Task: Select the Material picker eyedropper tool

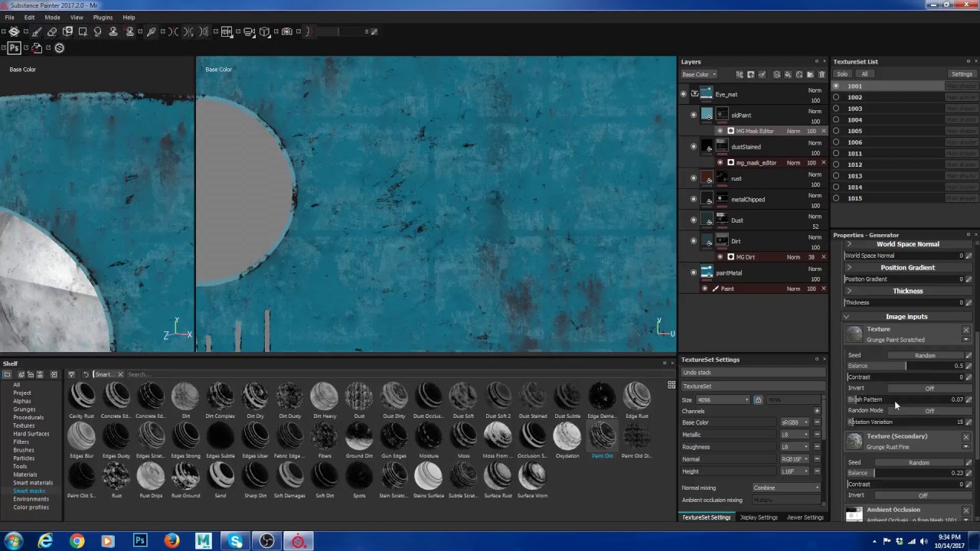Action: [151, 31]
